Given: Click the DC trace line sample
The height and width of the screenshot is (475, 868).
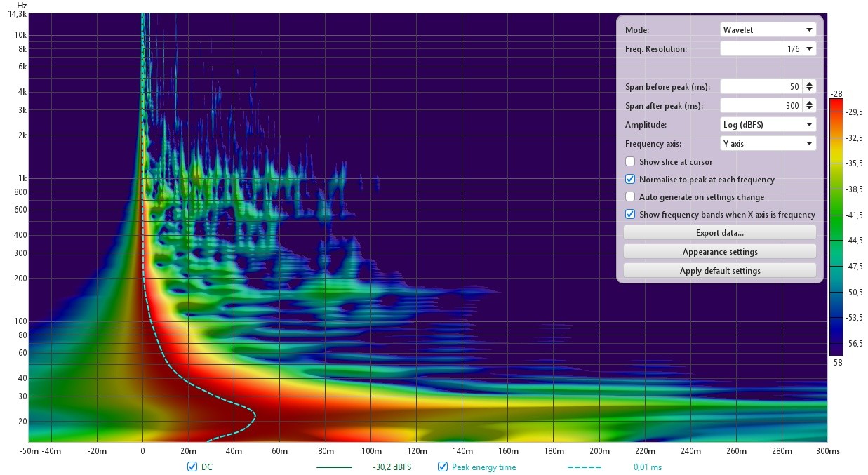Looking at the screenshot, I should click(334, 467).
